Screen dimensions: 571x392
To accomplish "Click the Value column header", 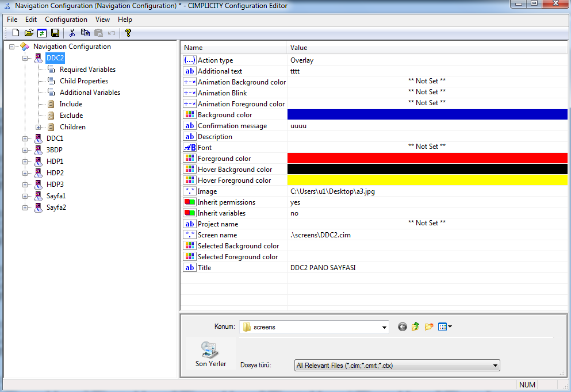I will (427, 48).
